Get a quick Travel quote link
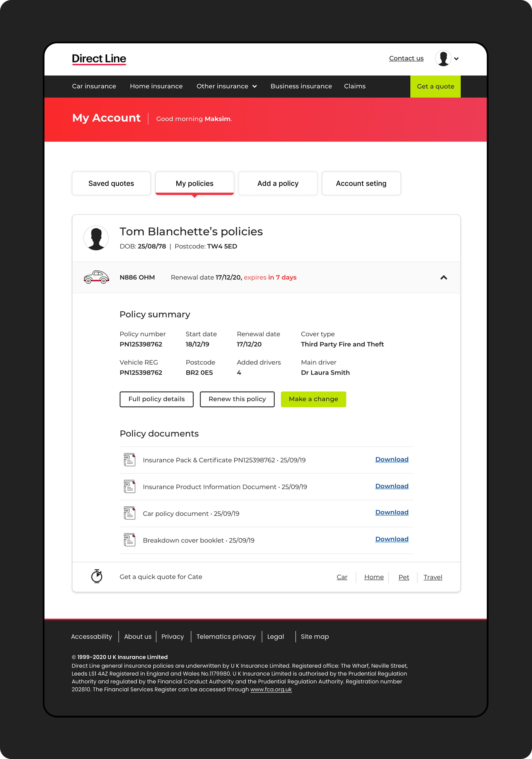Image resolution: width=532 pixels, height=759 pixels. pyautogui.click(x=433, y=577)
